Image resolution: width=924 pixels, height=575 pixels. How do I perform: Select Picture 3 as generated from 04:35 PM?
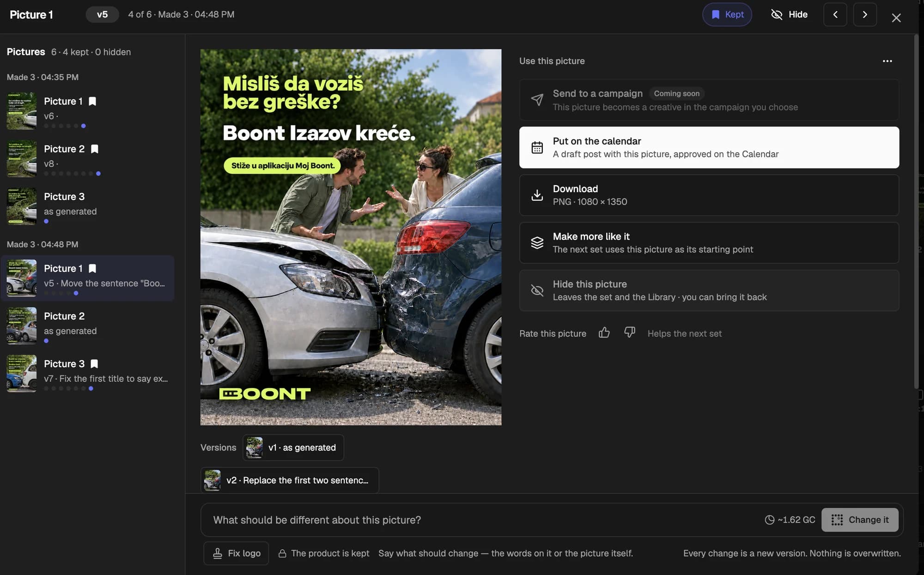(x=88, y=206)
